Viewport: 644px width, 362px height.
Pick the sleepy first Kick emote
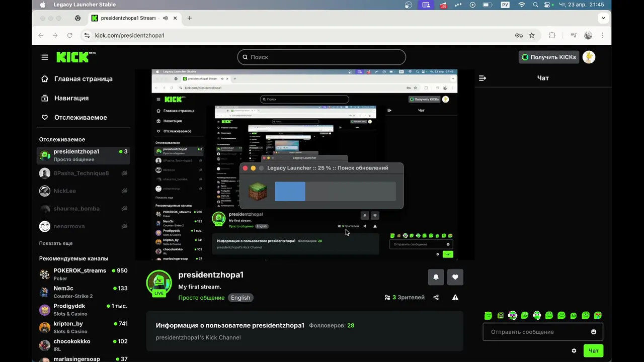click(488, 316)
